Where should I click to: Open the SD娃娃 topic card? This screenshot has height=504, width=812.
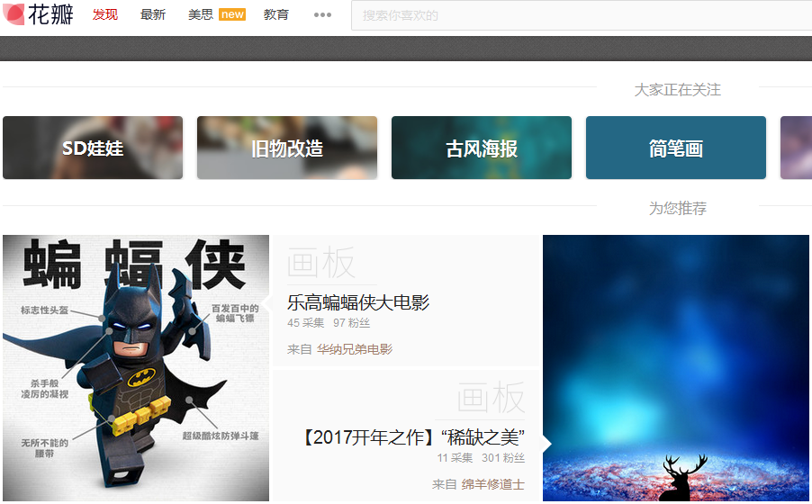pyautogui.click(x=93, y=148)
